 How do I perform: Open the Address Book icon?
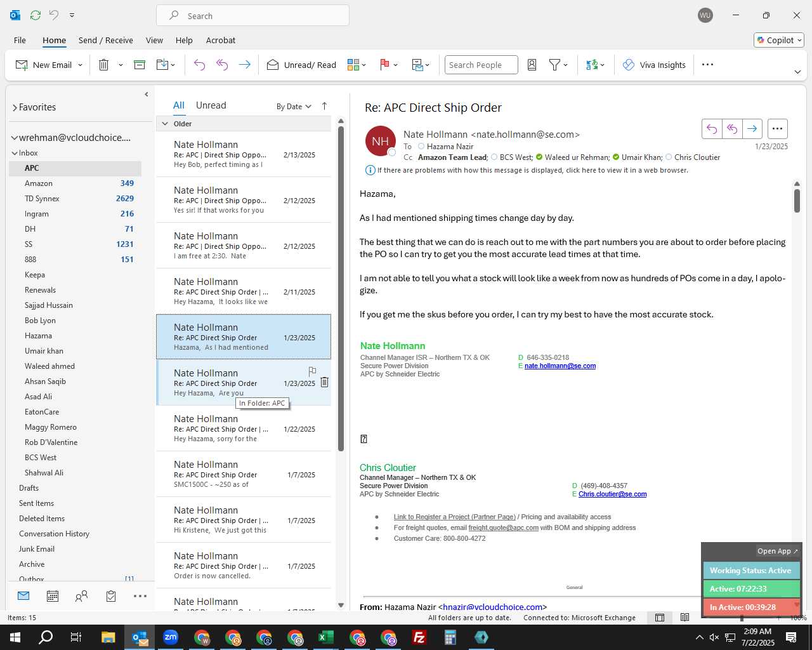click(532, 65)
